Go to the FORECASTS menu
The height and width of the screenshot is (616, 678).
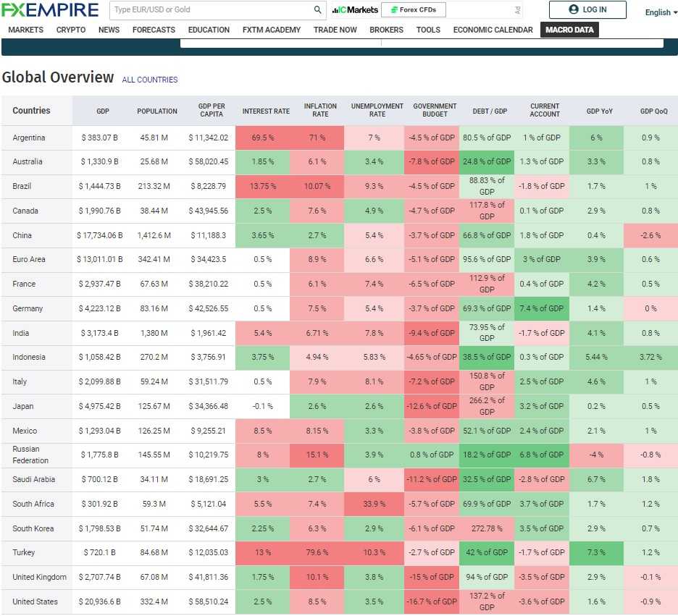tap(154, 30)
